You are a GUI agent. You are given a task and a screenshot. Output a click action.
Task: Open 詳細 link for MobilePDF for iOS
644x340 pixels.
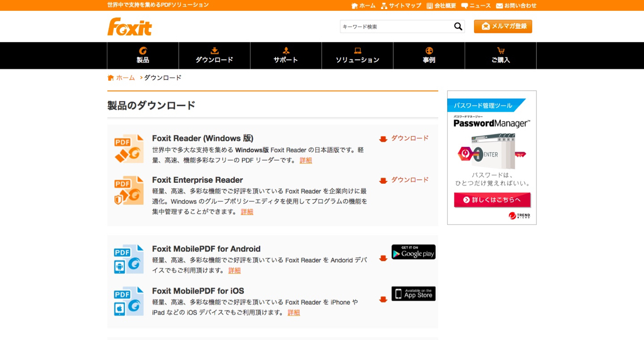pos(294,313)
